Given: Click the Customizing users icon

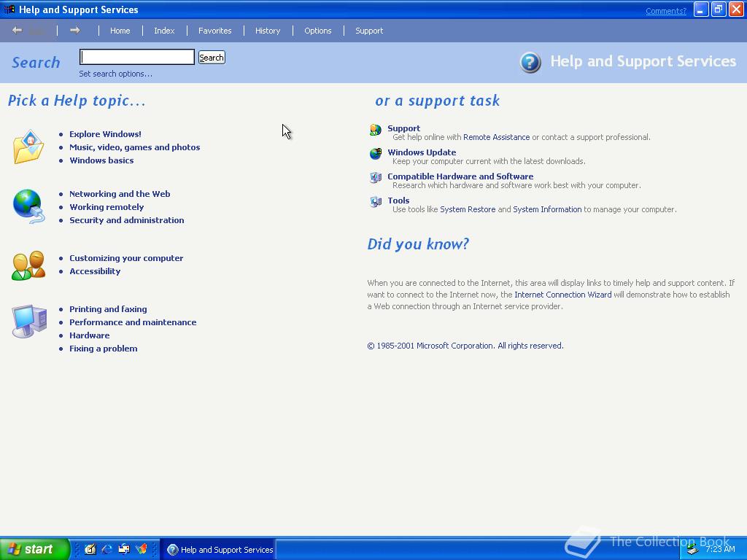Looking at the screenshot, I should 28,265.
